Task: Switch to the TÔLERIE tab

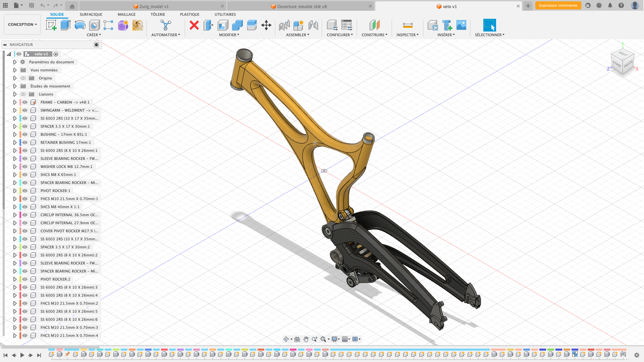Action: (158, 14)
